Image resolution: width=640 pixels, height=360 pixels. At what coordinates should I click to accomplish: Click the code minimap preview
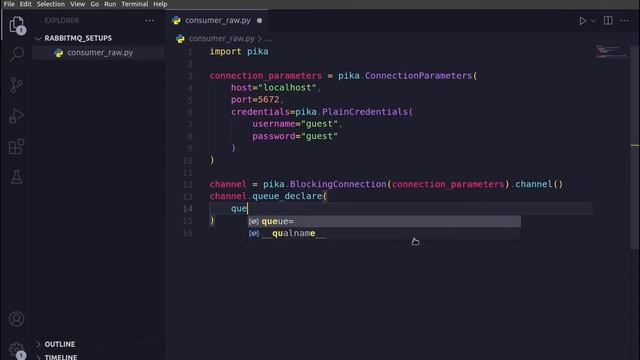pos(611,51)
